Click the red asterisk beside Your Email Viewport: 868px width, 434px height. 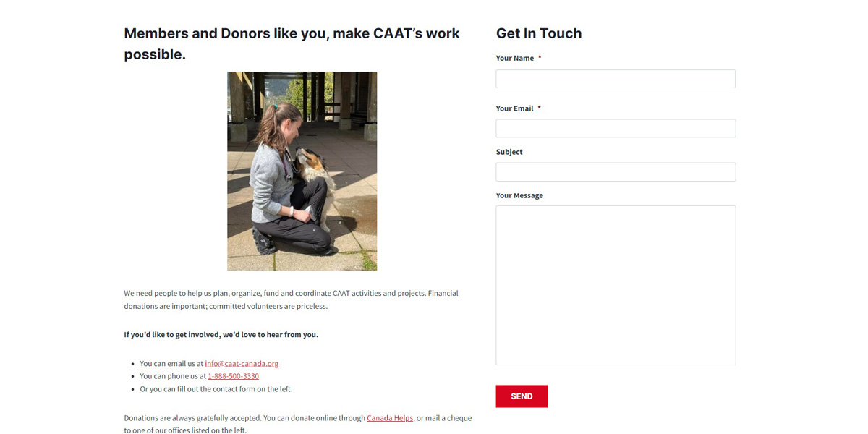[x=539, y=109]
